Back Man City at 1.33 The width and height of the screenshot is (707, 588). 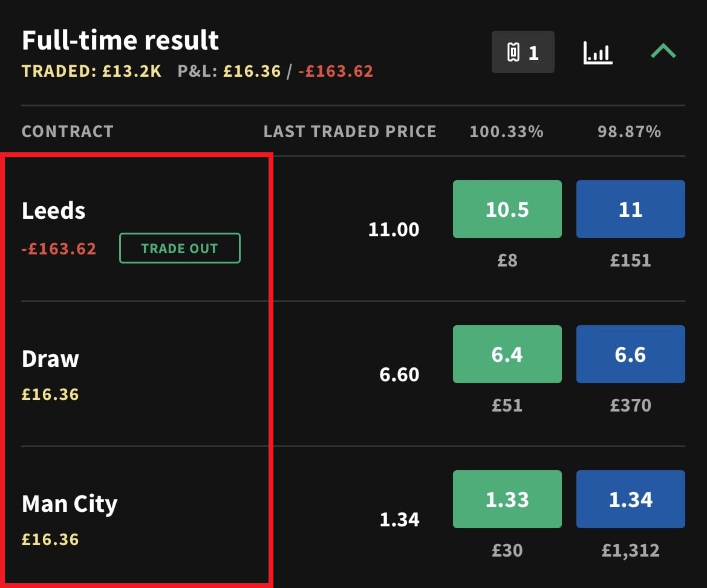507,499
